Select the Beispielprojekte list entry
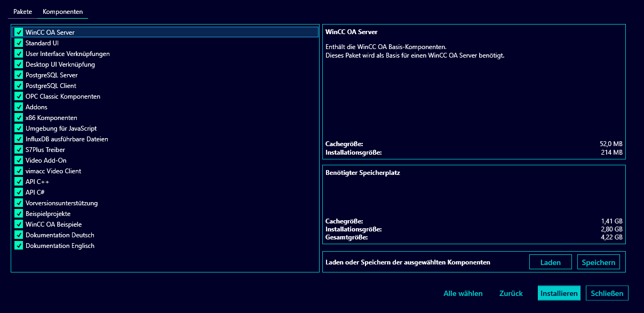 [48, 214]
